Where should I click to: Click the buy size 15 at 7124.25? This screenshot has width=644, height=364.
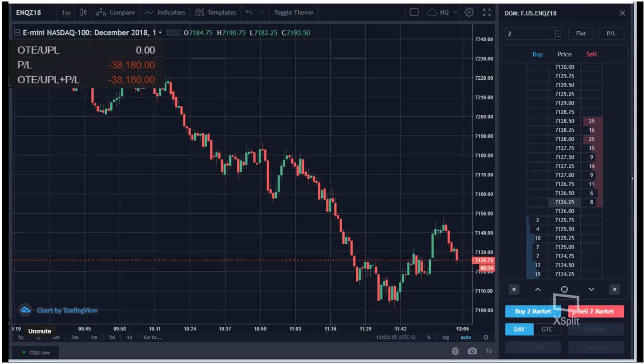click(x=538, y=274)
